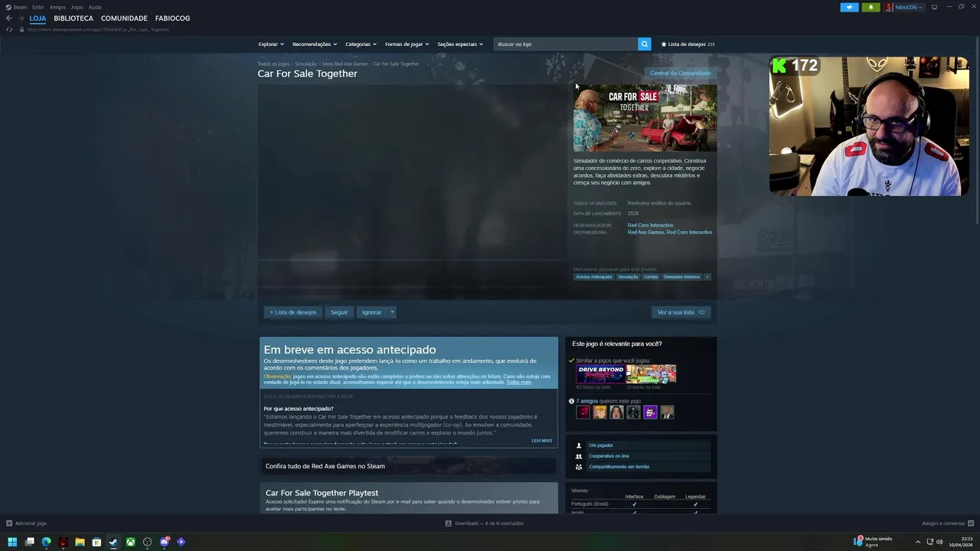
Task: Expand the Formas de jogar dropdown
Action: click(x=407, y=44)
